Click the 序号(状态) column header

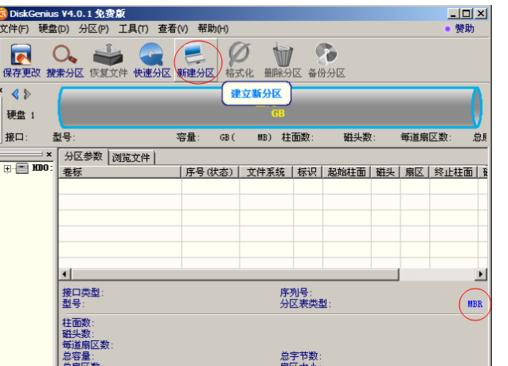(209, 172)
